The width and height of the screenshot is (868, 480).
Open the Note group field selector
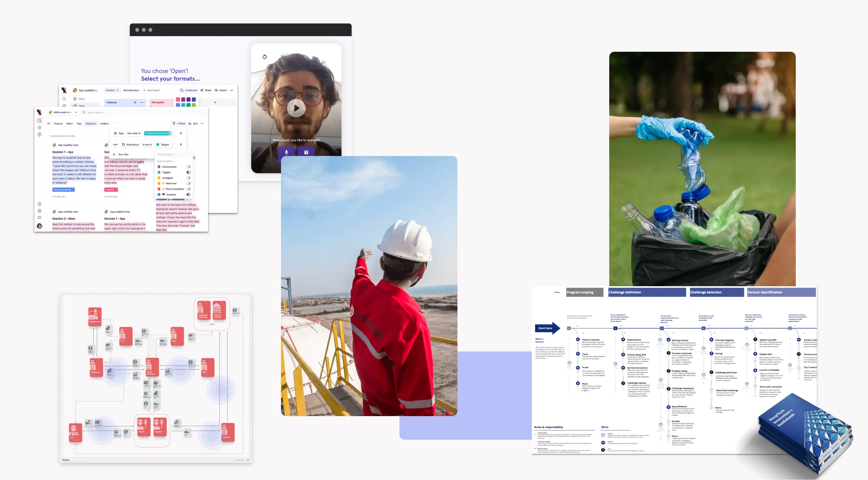pos(130,144)
